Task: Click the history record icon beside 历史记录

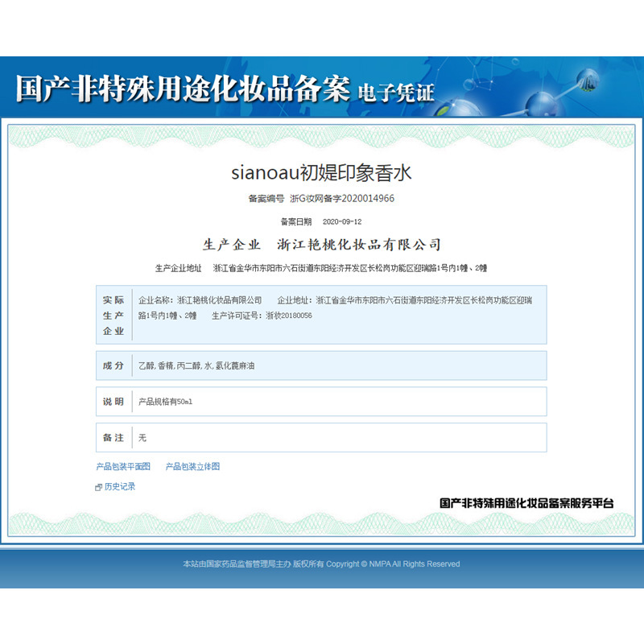Action: point(98,487)
